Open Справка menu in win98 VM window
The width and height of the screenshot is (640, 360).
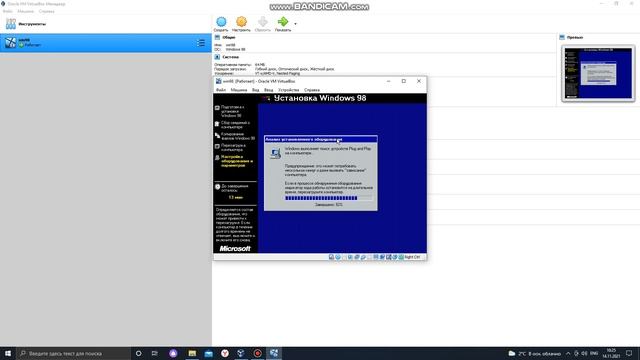(x=312, y=90)
